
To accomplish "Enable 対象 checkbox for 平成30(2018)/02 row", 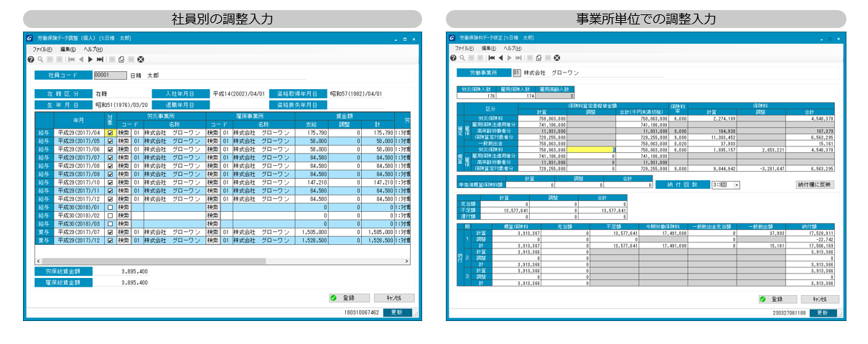I will 110,215.
